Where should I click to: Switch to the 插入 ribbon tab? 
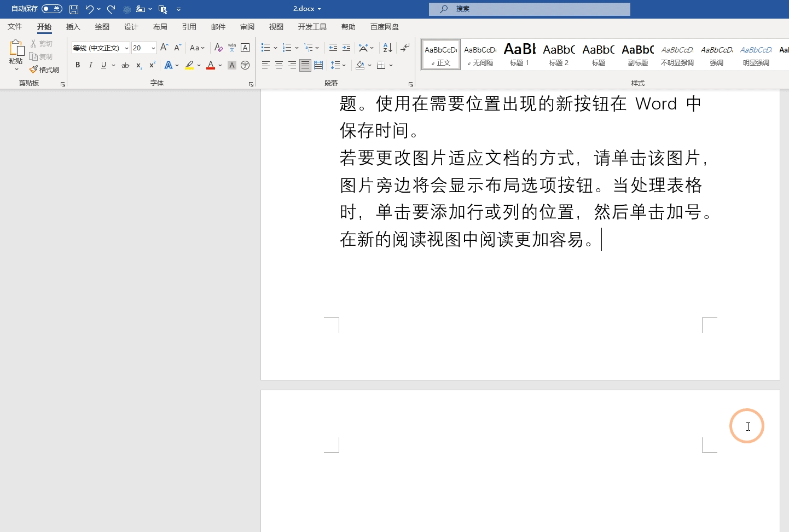tap(73, 26)
